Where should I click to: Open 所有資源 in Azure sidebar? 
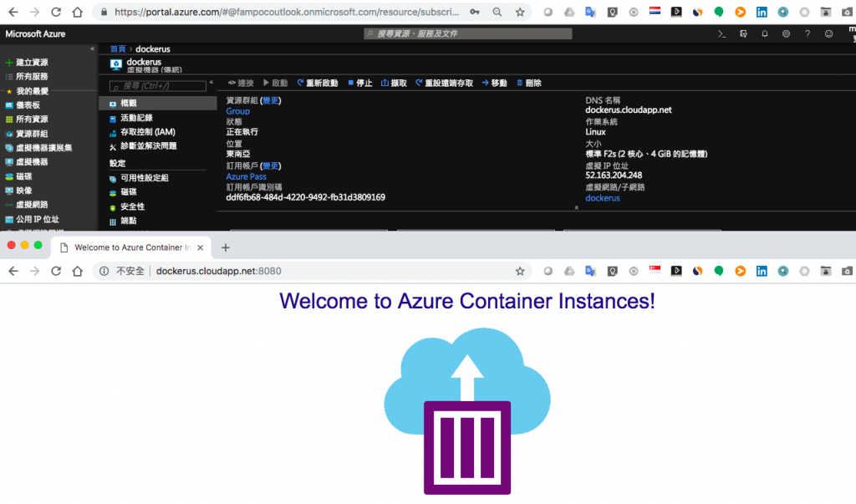click(32, 119)
